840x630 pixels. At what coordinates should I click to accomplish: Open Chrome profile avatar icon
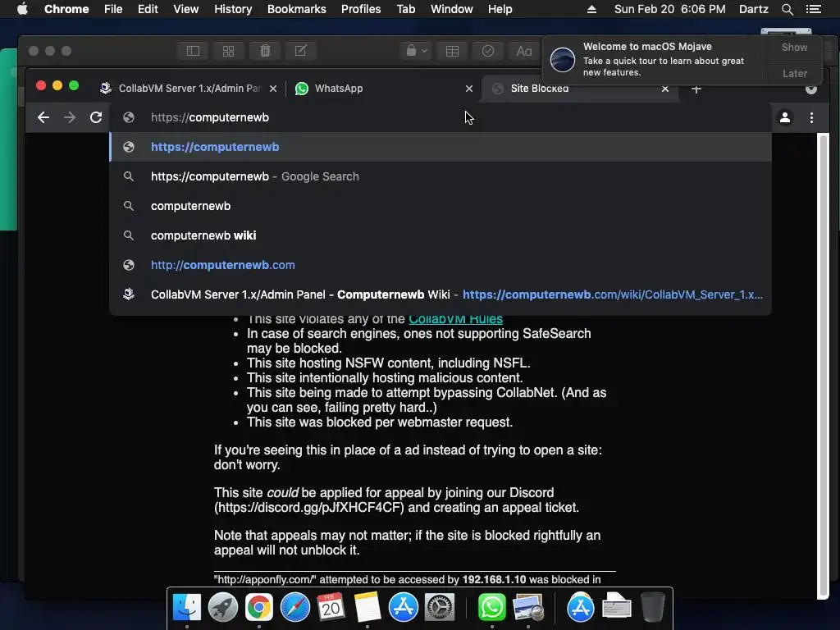point(785,117)
